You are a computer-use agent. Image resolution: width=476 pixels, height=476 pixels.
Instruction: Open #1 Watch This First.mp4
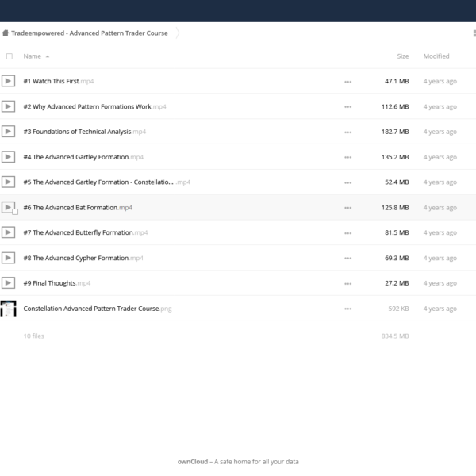click(x=59, y=81)
